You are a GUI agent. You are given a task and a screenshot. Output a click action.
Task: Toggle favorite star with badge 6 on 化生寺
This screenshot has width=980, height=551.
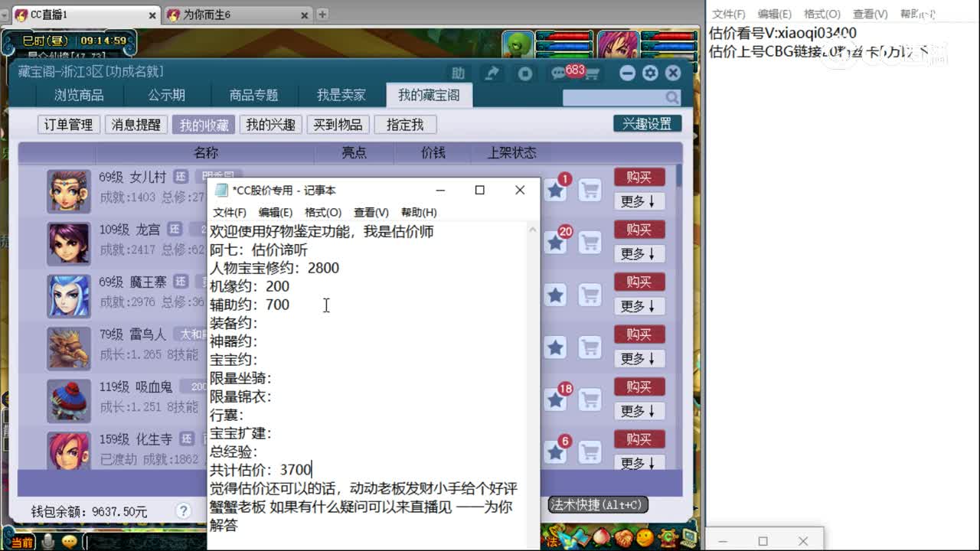[x=556, y=452]
